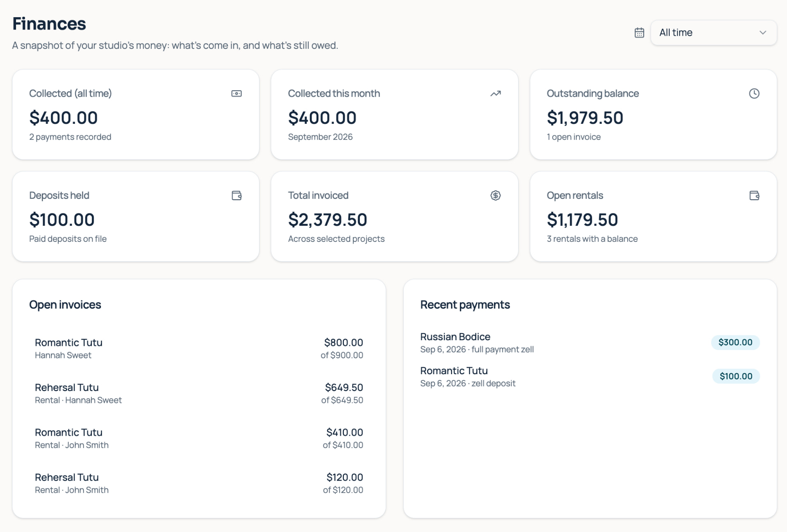Click the '1 open invoice' text
The image size is (787, 532).
pos(573,137)
